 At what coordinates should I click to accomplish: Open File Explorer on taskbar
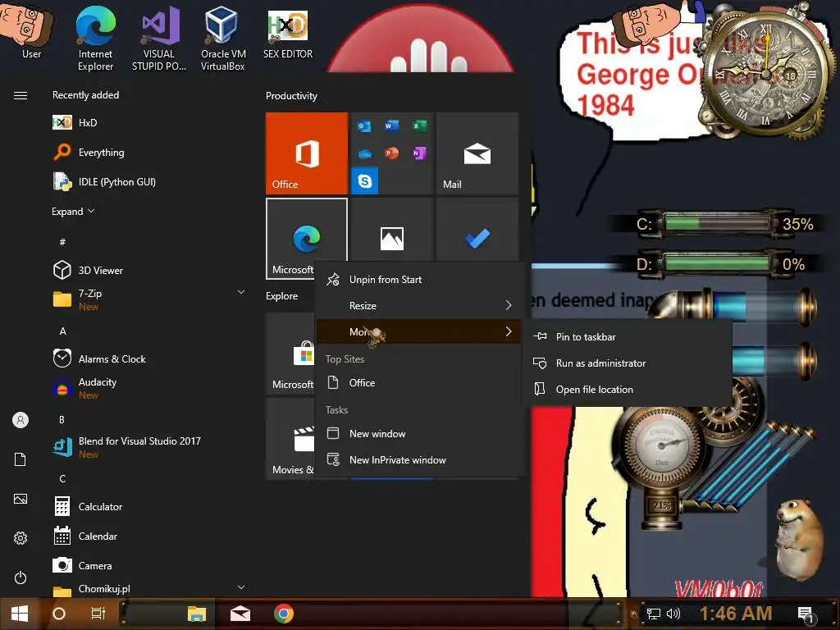[197, 614]
